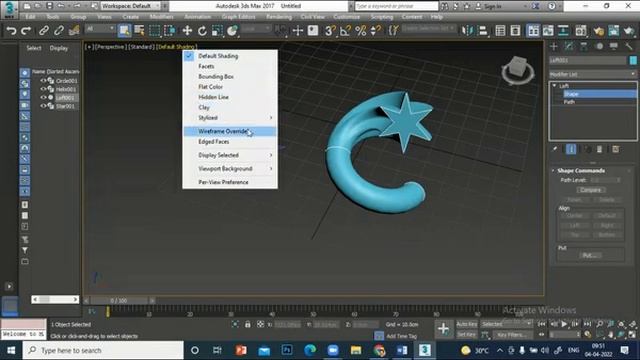The image size is (640, 360).
Task: Toggle visibility eye of Helix001
Action: tap(43, 89)
